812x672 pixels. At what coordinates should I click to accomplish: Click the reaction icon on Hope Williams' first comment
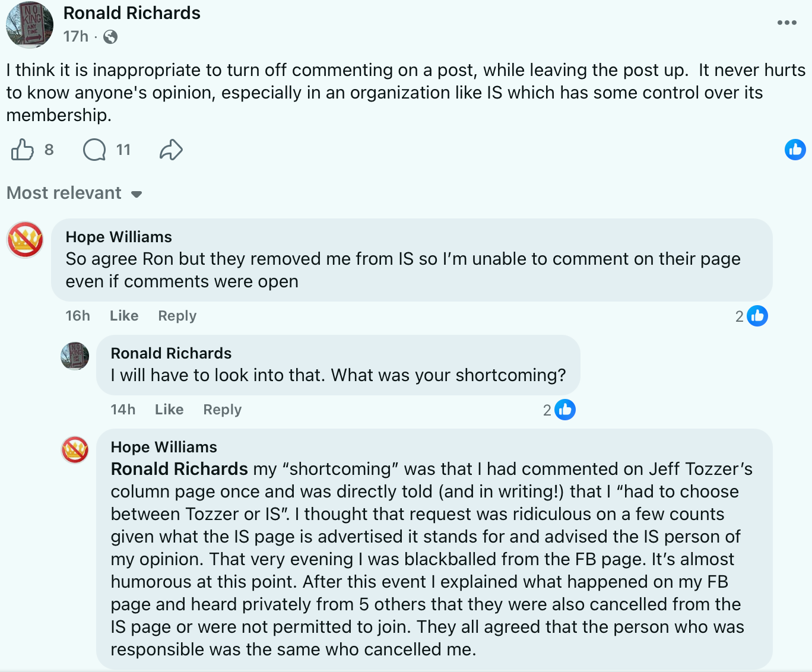point(757,316)
